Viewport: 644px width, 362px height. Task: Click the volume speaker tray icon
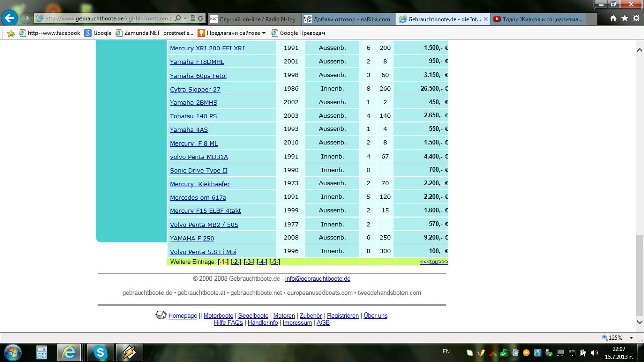pos(594,352)
